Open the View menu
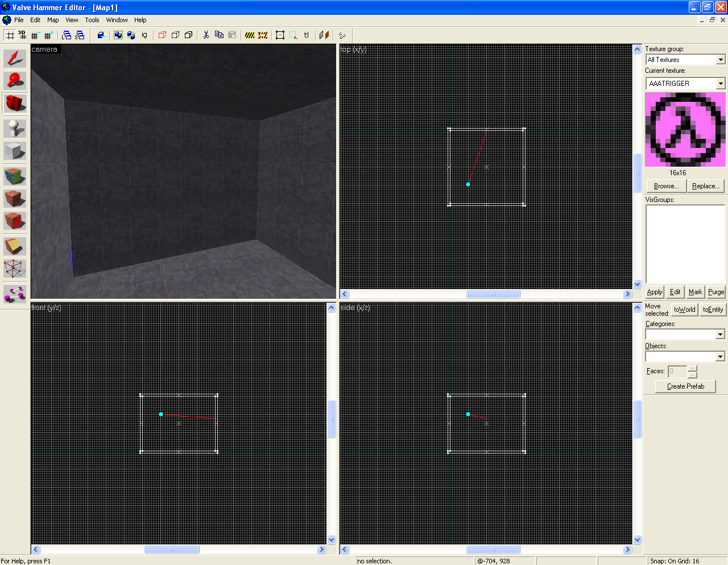This screenshot has height=565, width=728. [72, 20]
